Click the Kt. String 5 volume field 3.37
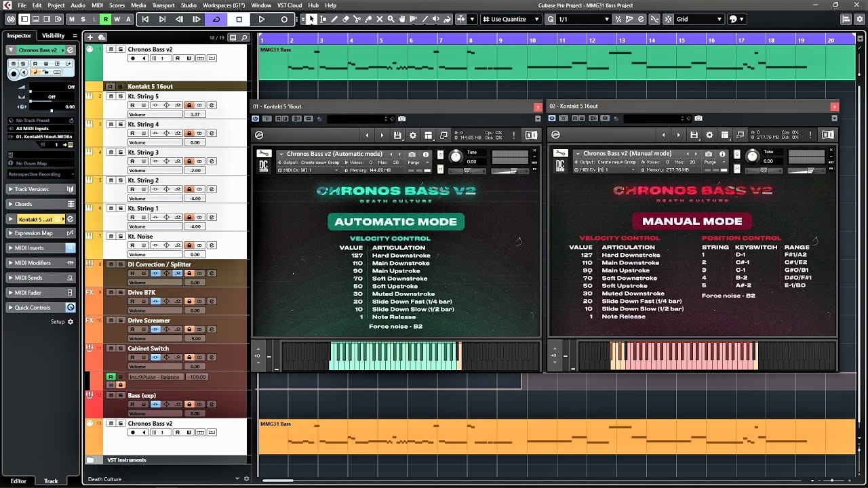This screenshot has width=868, height=488. click(195, 115)
